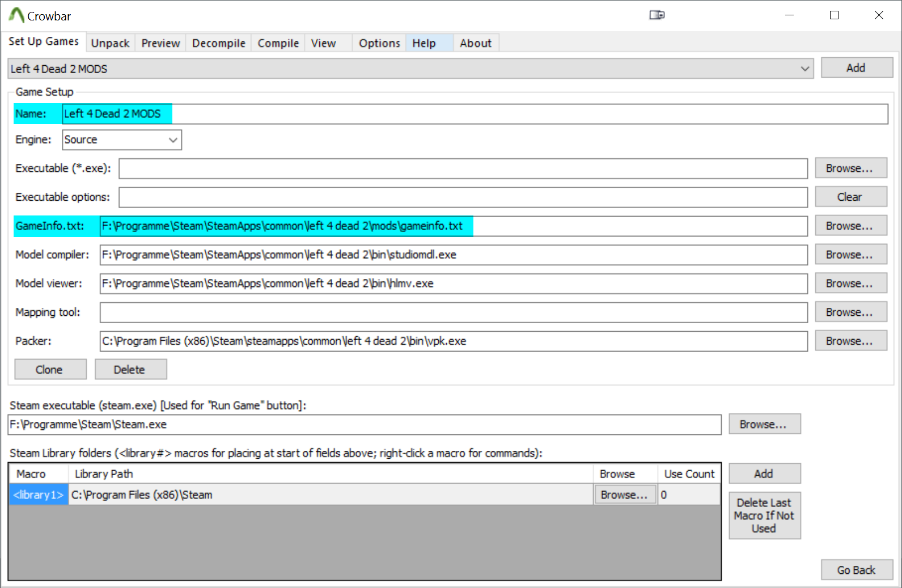
Task: Close the Crowbar window
Action: tap(879, 15)
